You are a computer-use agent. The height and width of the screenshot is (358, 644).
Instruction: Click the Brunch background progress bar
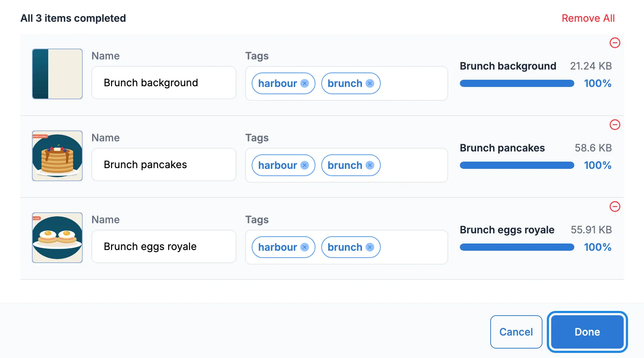tap(517, 83)
